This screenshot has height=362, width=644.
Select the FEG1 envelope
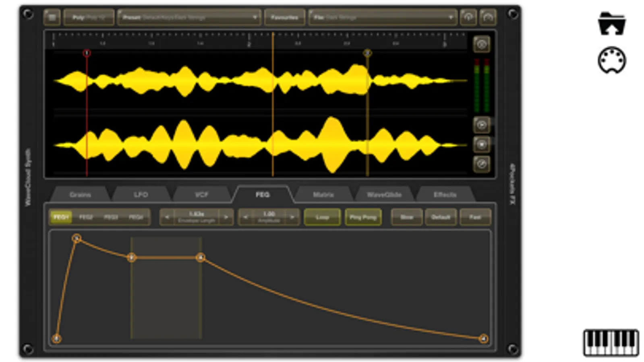61,217
